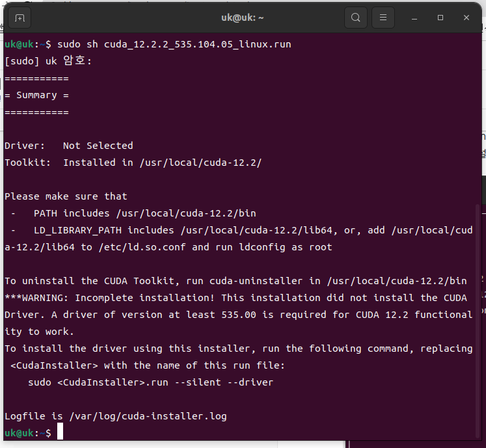The height and width of the screenshot is (448, 486).
Task: Minimize the terminal window
Action: click(414, 18)
